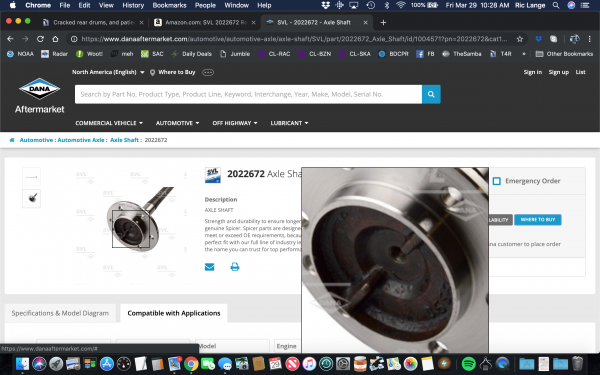Open Finder from the dock
This screenshot has height=375, width=600.
pos(23,364)
